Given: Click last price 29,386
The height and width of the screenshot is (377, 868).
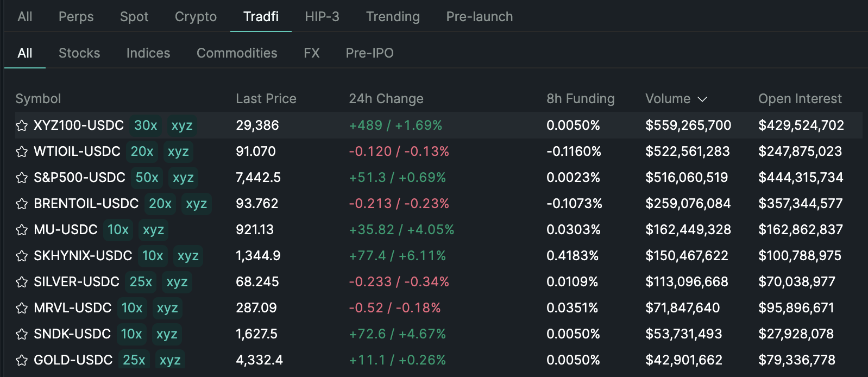Looking at the screenshot, I should click(257, 125).
